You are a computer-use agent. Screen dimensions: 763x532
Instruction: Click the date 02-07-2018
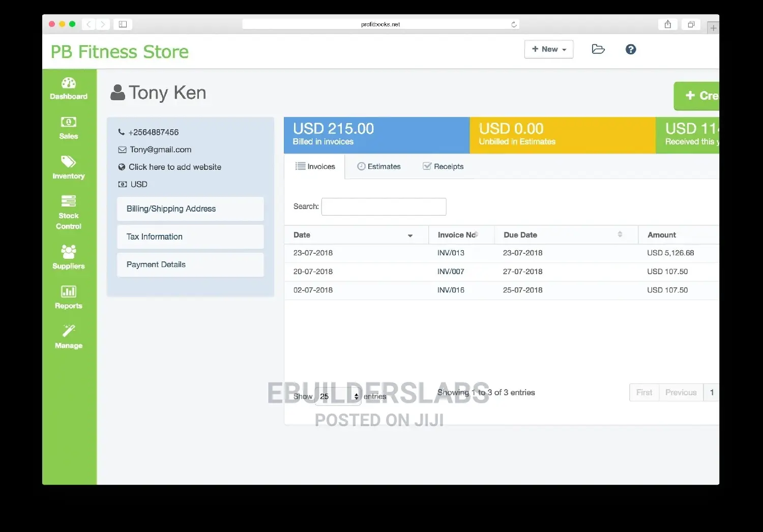[313, 290]
